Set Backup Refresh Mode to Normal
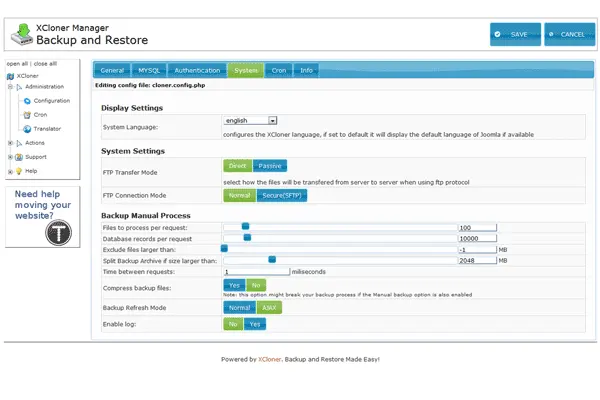This screenshot has width=600, height=400. pyautogui.click(x=239, y=308)
